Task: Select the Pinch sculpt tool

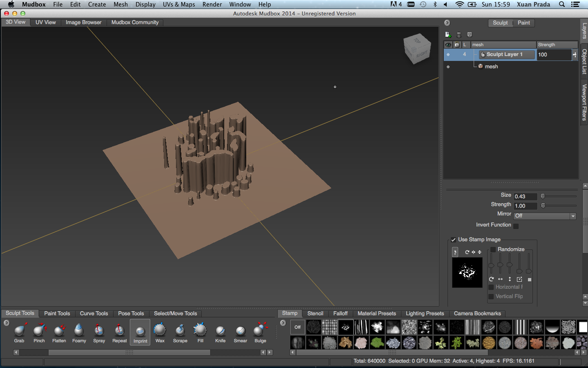Action: [39, 332]
